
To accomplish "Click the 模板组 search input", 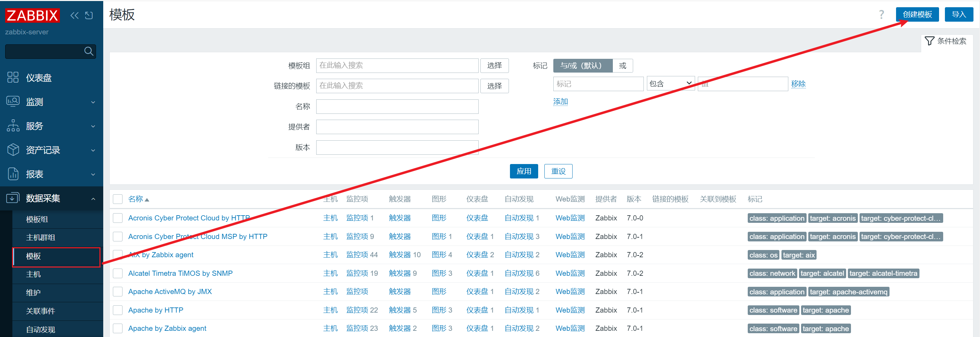I will tap(397, 65).
